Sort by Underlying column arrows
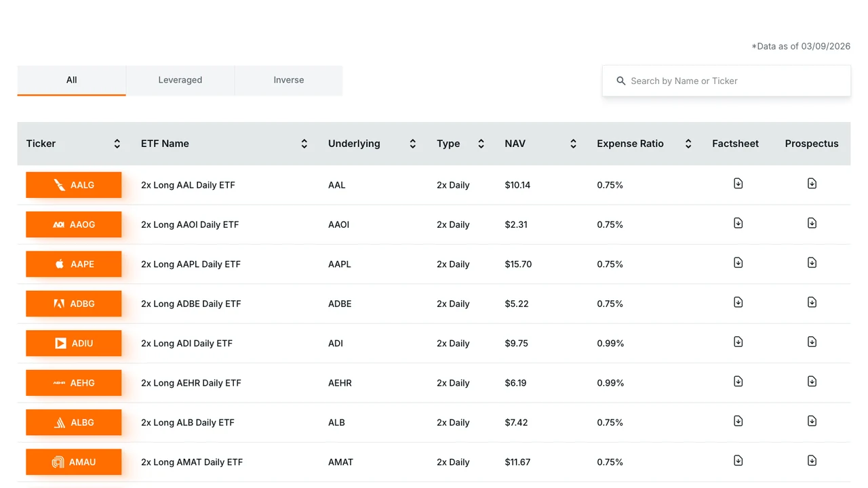The width and height of the screenshot is (868, 488). tap(412, 144)
